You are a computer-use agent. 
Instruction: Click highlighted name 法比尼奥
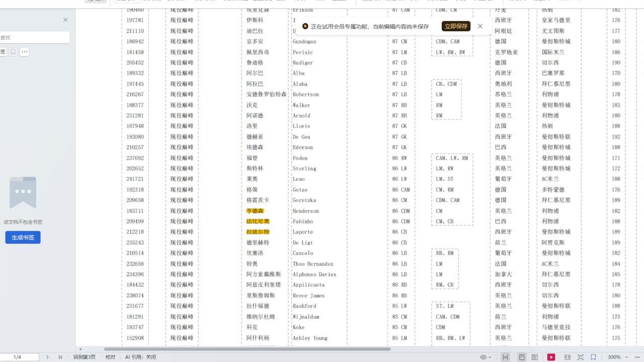(x=258, y=222)
